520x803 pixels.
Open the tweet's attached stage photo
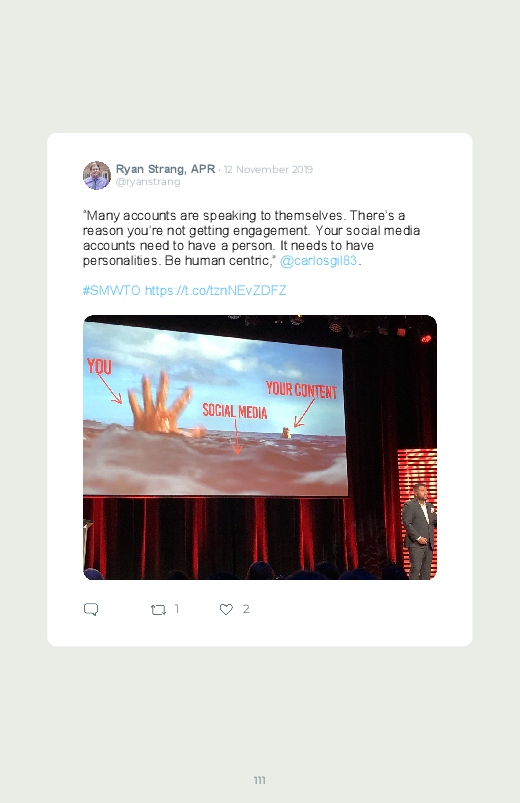click(260, 447)
